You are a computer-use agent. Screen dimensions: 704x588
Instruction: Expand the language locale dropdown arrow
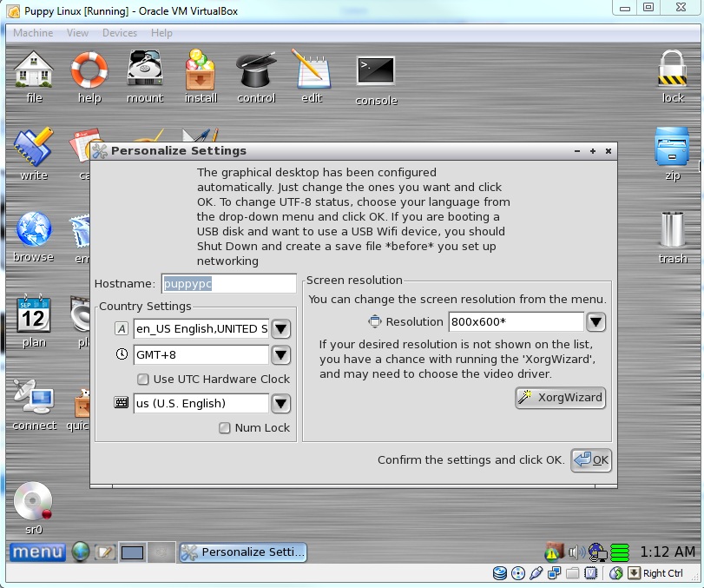pyautogui.click(x=281, y=329)
